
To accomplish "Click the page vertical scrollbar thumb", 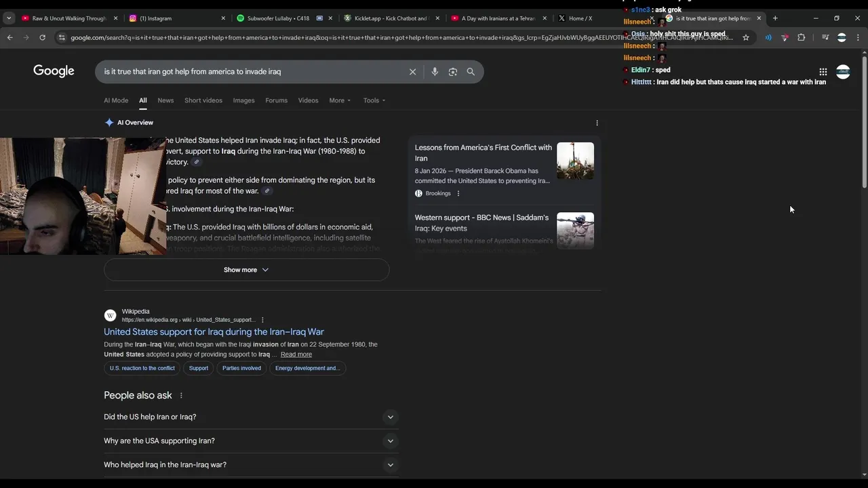I will click(864, 122).
